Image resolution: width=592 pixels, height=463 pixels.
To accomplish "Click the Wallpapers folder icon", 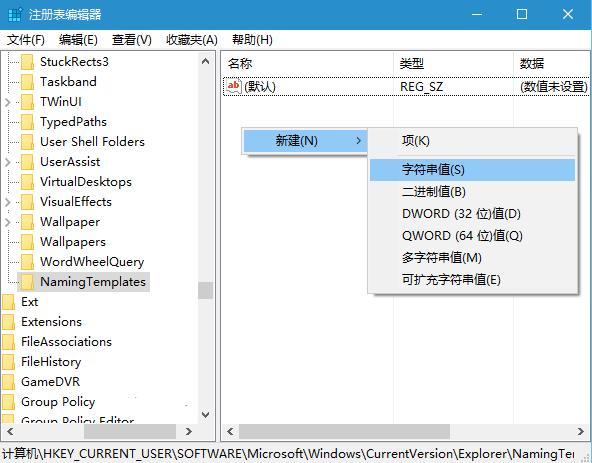I will [x=27, y=242].
